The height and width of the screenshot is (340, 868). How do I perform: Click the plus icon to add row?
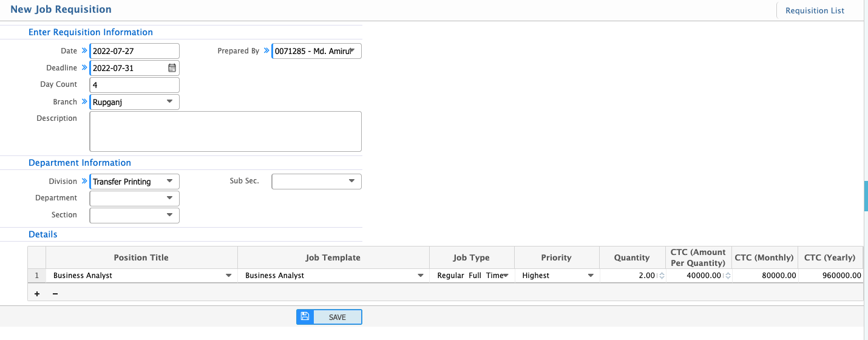click(x=37, y=294)
